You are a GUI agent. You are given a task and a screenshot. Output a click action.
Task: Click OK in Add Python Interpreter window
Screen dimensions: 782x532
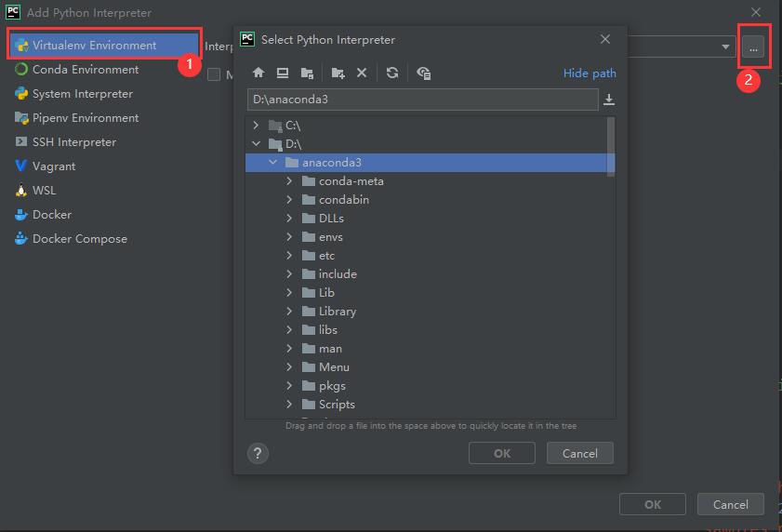(x=653, y=504)
